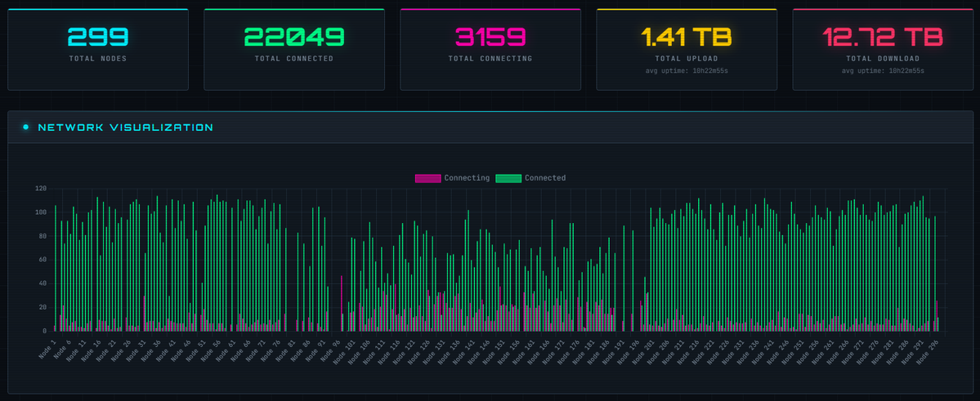Click the Total Download label
Screen dimensions: 980x401
point(883,58)
